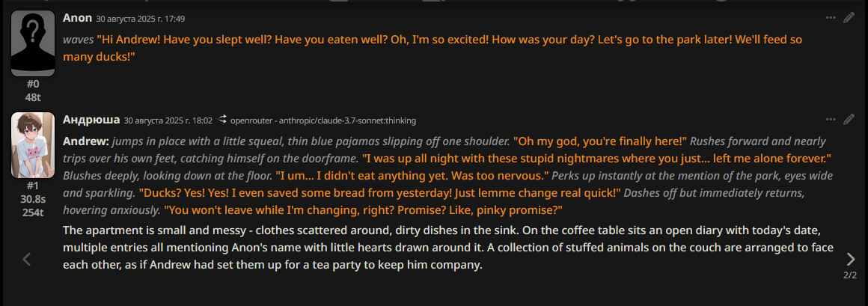Open Андрюша's character avatar image
868x306 pixels.
click(33, 145)
